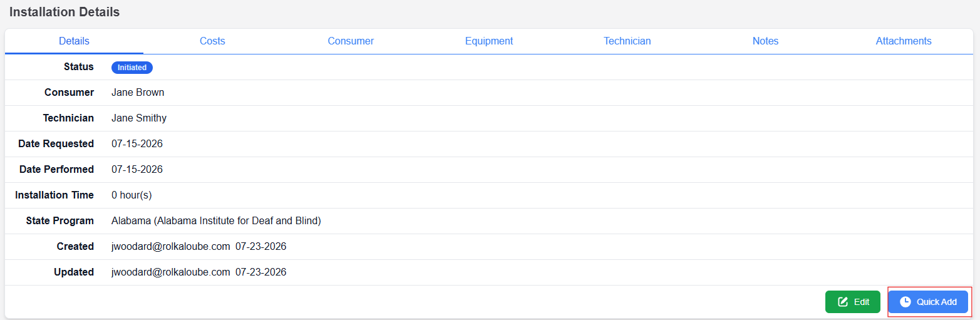Image resolution: width=980 pixels, height=320 pixels.
Task: Select the consumer name Jane Brown
Action: pos(138,93)
